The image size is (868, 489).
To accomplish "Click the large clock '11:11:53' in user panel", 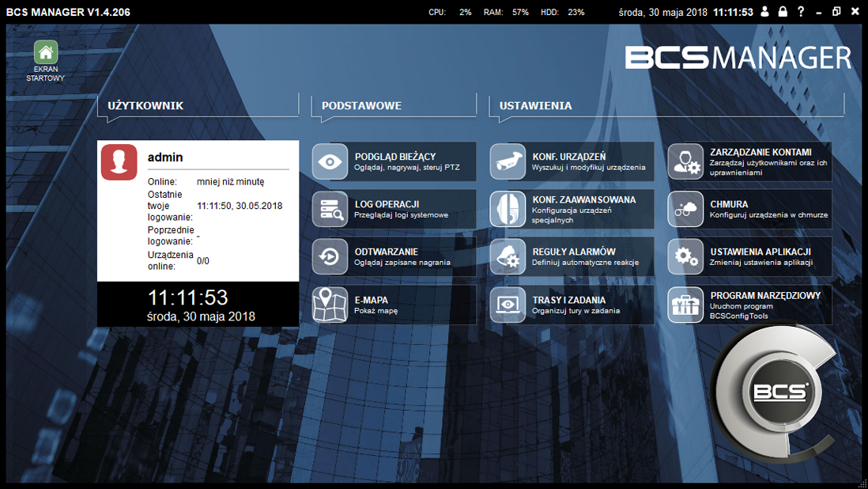I will click(x=187, y=298).
